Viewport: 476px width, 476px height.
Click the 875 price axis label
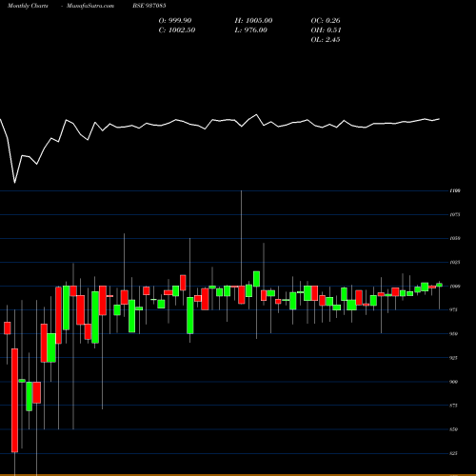(x=454, y=406)
